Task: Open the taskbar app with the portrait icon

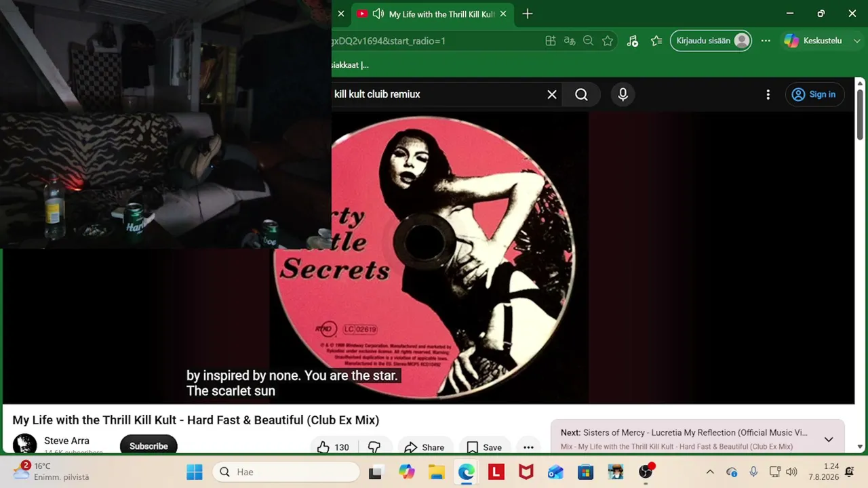Action: coord(615,472)
